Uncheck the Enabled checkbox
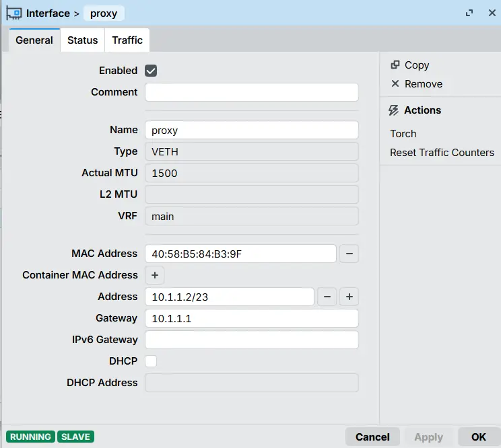This screenshot has height=448, width=501. [x=151, y=71]
